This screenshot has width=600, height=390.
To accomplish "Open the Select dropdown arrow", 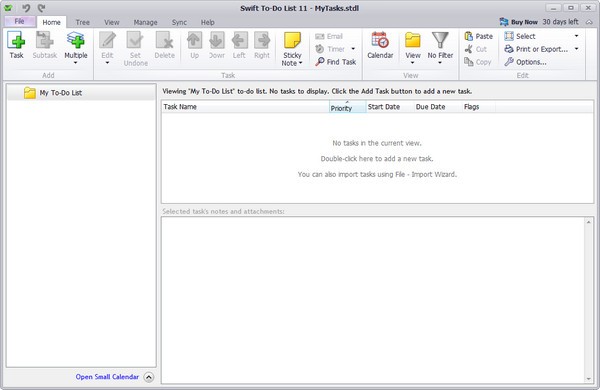I will click(x=576, y=36).
